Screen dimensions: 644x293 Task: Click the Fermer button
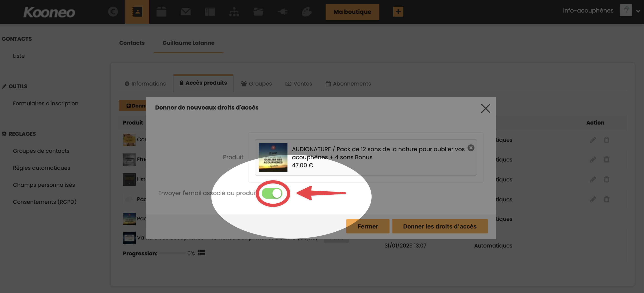pyautogui.click(x=368, y=226)
